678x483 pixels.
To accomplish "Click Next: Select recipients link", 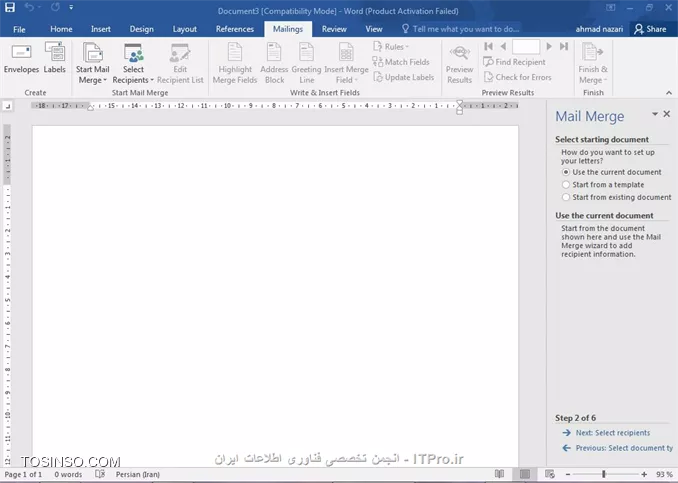I will coord(612,433).
